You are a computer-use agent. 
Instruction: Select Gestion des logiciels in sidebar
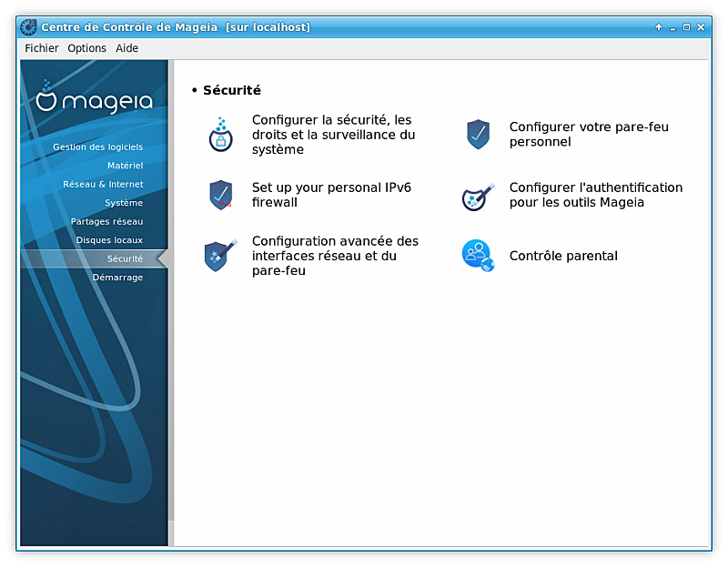(98, 147)
